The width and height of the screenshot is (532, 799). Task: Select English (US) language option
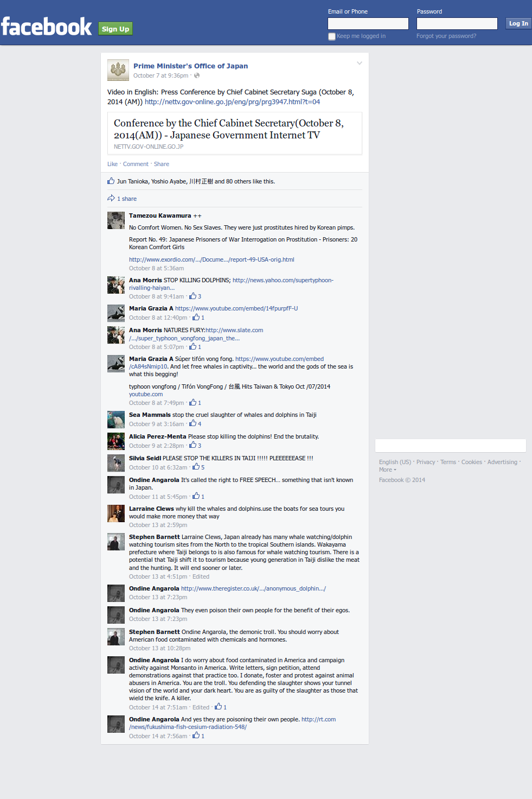click(395, 462)
